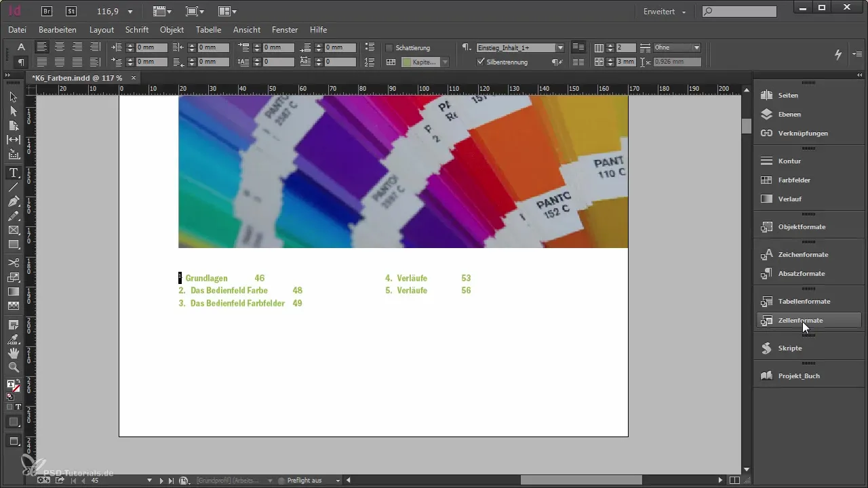Open the screen mode dropdown

[195, 12]
